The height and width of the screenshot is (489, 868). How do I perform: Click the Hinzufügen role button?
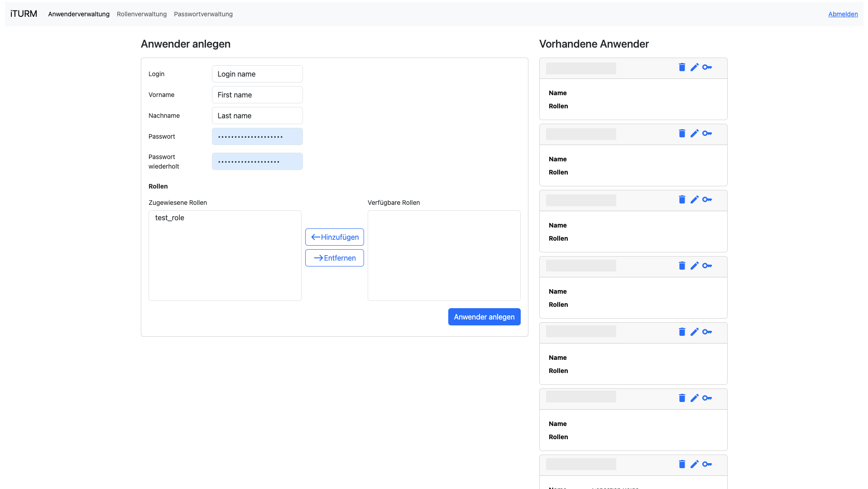[334, 237]
